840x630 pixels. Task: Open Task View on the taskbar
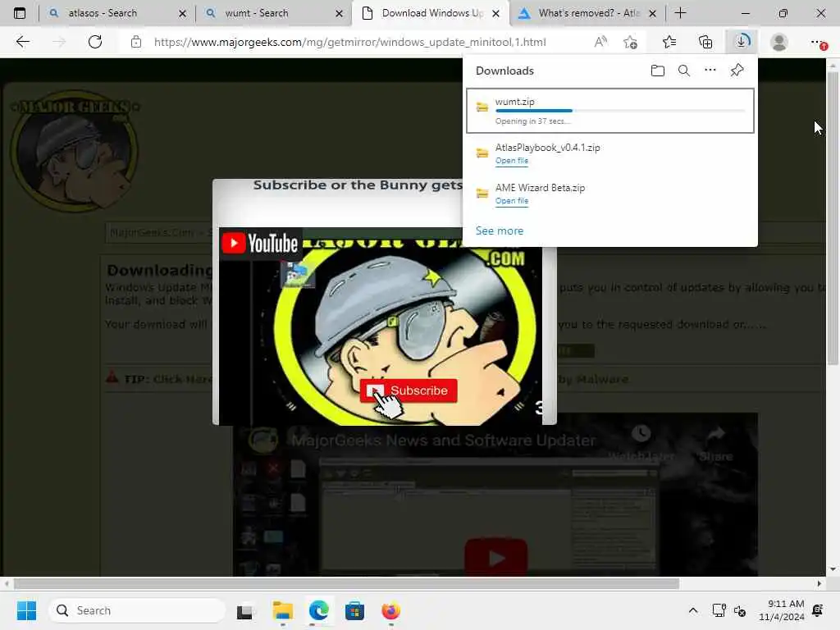[245, 610]
